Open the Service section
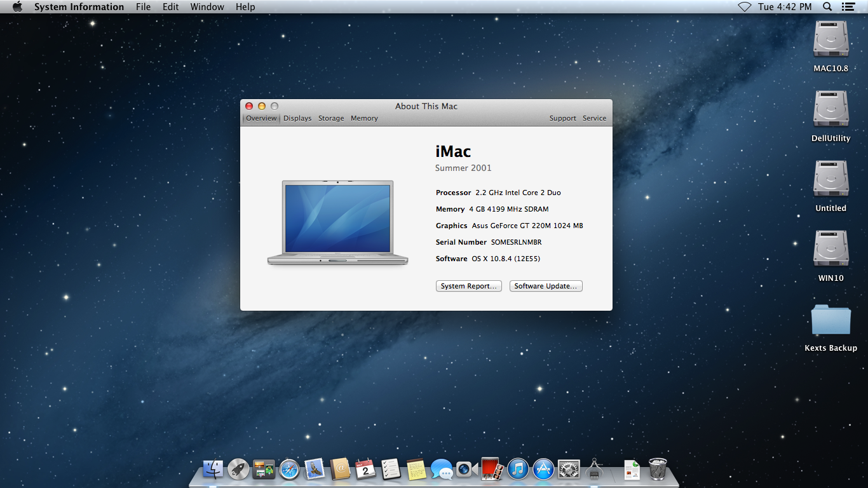The width and height of the screenshot is (868, 488). pos(595,118)
